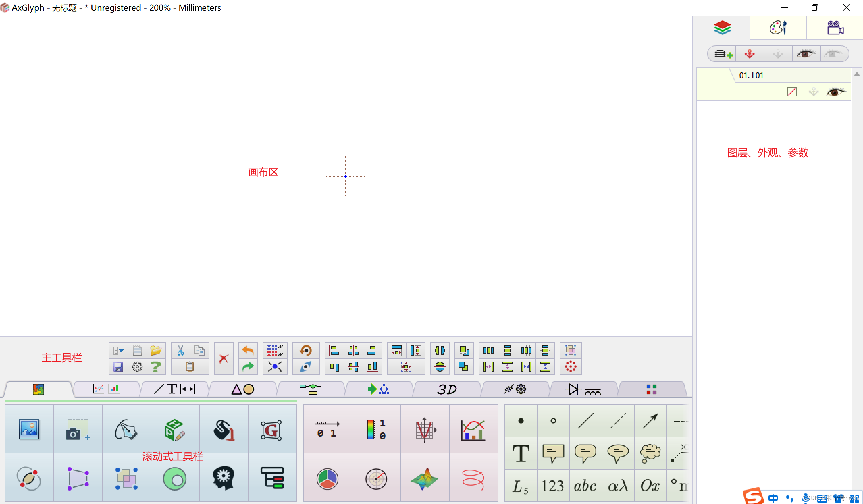Select the 3D surface plot tool
The image size is (863, 504).
[x=424, y=479]
